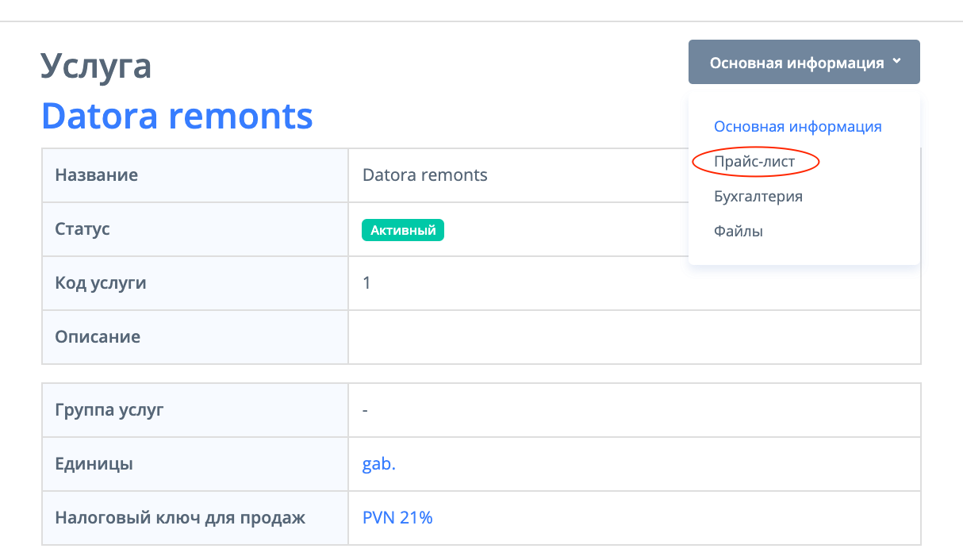Click the Единицы row label
Viewport: 963px width, 560px height.
click(x=94, y=465)
